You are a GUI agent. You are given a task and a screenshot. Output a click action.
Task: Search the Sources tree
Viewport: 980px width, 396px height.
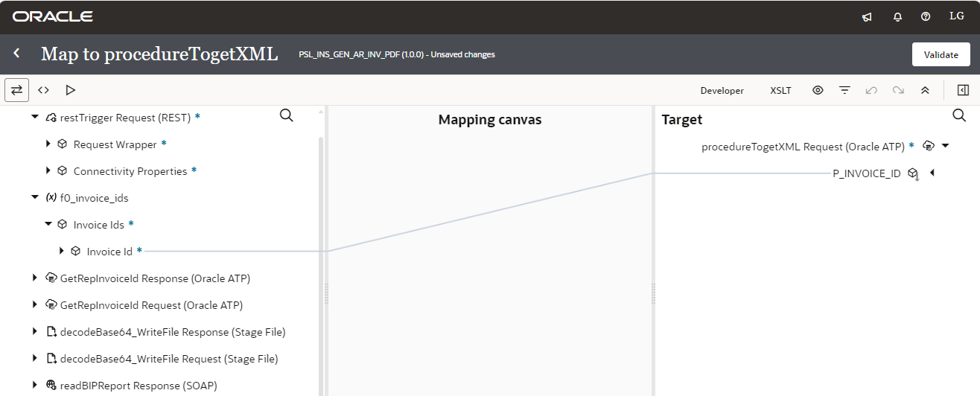(286, 115)
